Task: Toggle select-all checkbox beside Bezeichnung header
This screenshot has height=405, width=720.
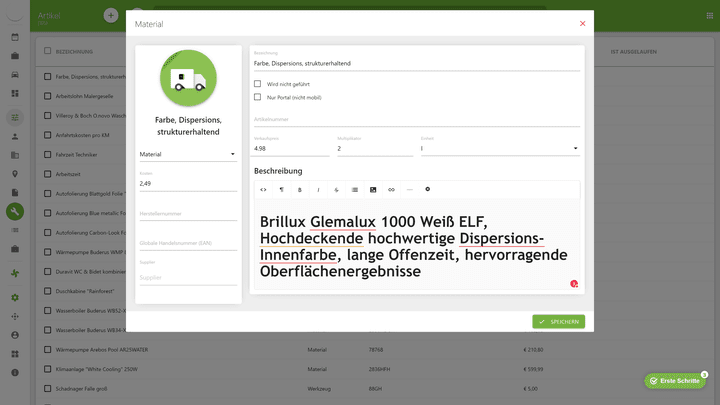Action: point(47,51)
